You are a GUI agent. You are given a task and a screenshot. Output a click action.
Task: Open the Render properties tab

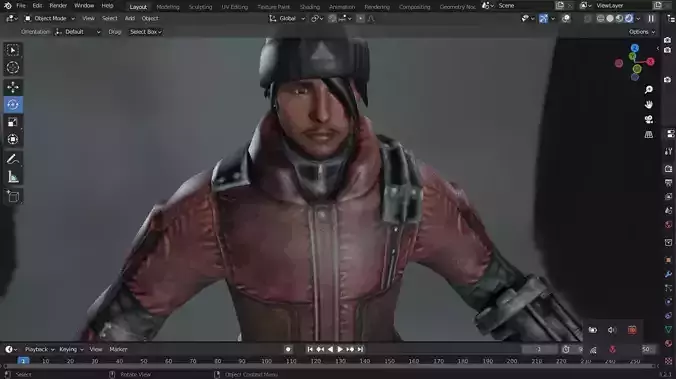(668, 169)
